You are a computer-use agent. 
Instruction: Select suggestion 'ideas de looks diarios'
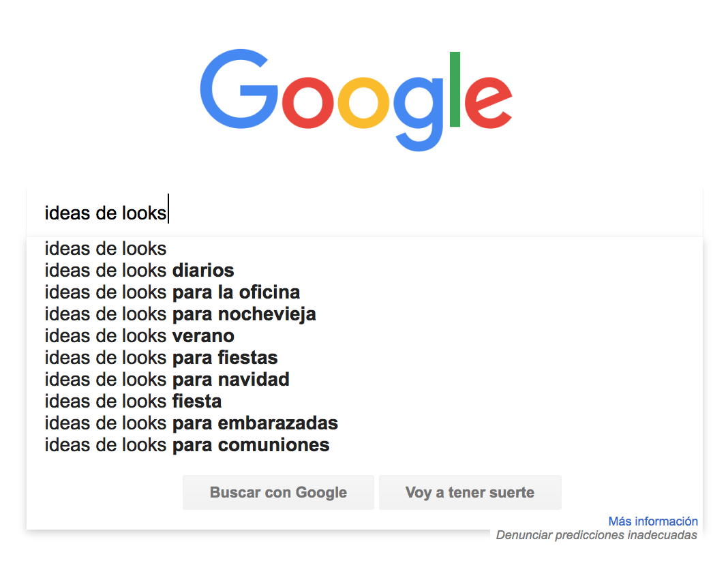point(365,271)
